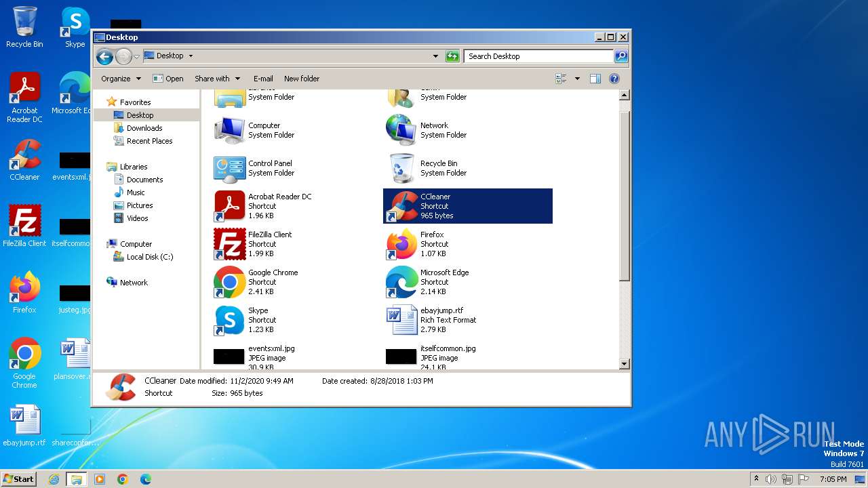868x488 pixels.
Task: Select Acrobat Reader DC shortcut in list
Action: pos(229,206)
